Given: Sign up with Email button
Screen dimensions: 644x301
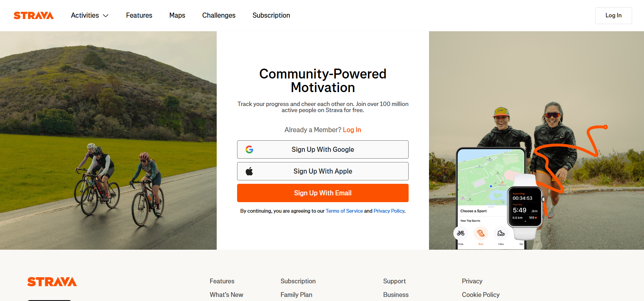Looking at the screenshot, I should pos(323,193).
